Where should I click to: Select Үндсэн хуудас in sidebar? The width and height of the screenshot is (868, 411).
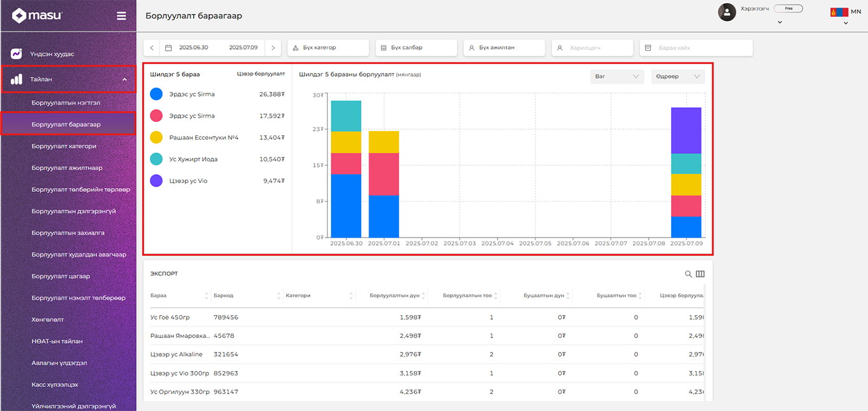click(51, 54)
